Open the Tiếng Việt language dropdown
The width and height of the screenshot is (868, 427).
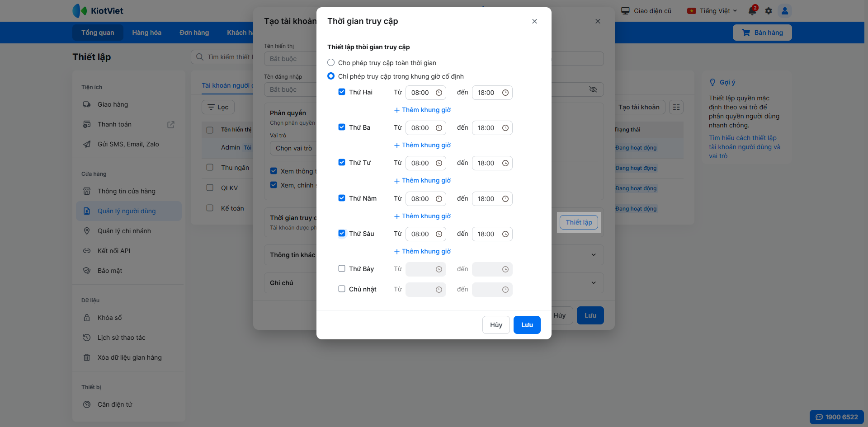point(712,11)
